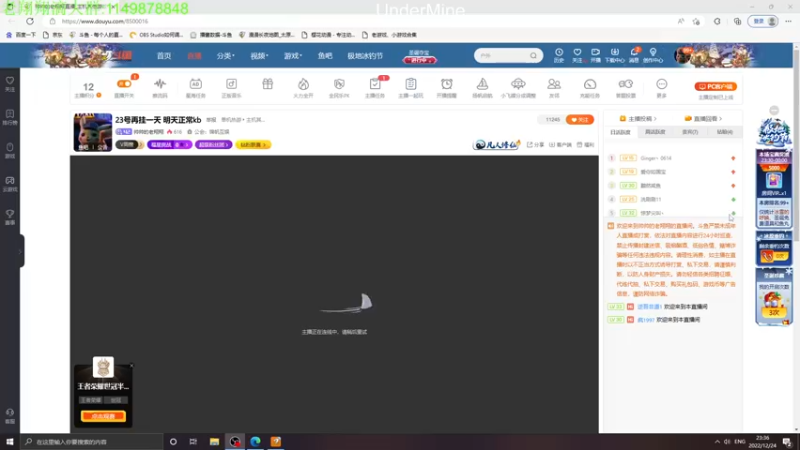Click rank 1 user Ginger 0614
The height and width of the screenshot is (450, 800).
pyautogui.click(x=656, y=158)
